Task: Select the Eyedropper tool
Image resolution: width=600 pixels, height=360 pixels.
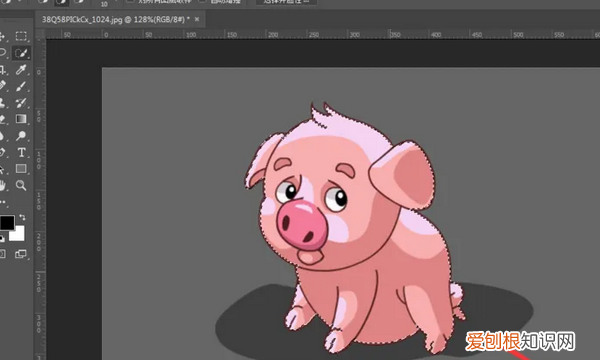Action: pyautogui.click(x=21, y=70)
